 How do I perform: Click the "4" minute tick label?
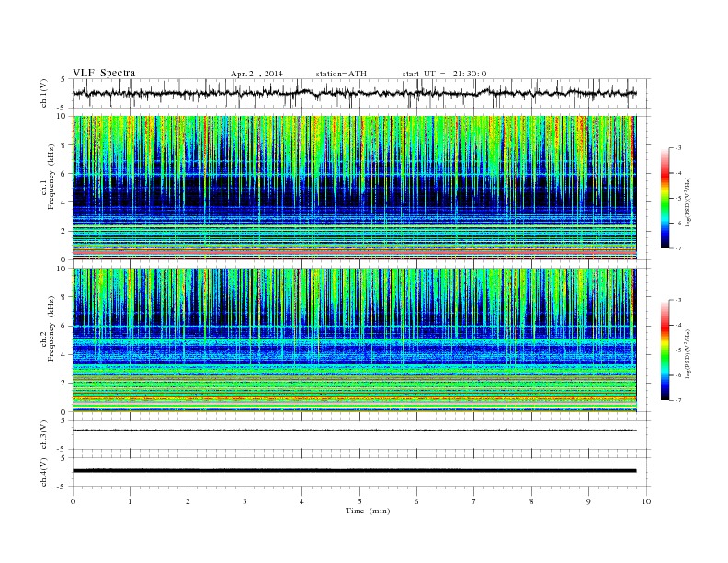pos(302,501)
